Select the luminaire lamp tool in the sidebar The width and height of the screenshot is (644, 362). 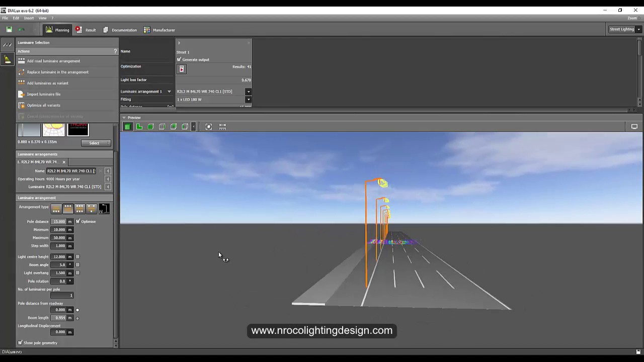[7, 59]
